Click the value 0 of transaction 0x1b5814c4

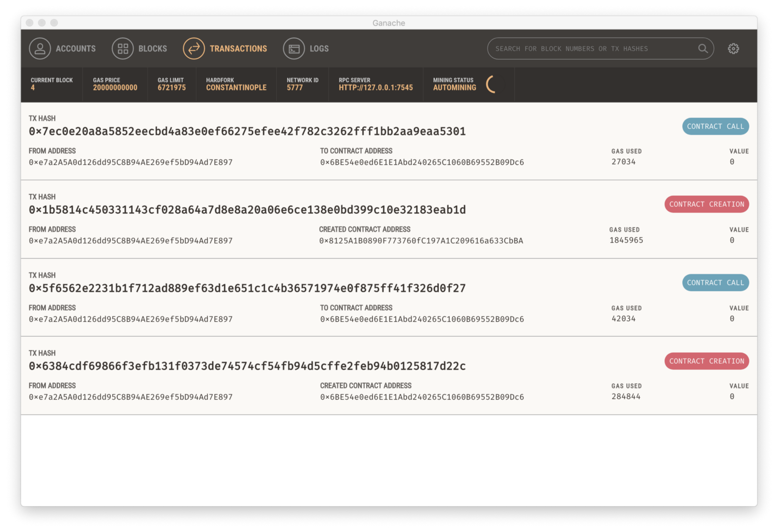coord(732,240)
